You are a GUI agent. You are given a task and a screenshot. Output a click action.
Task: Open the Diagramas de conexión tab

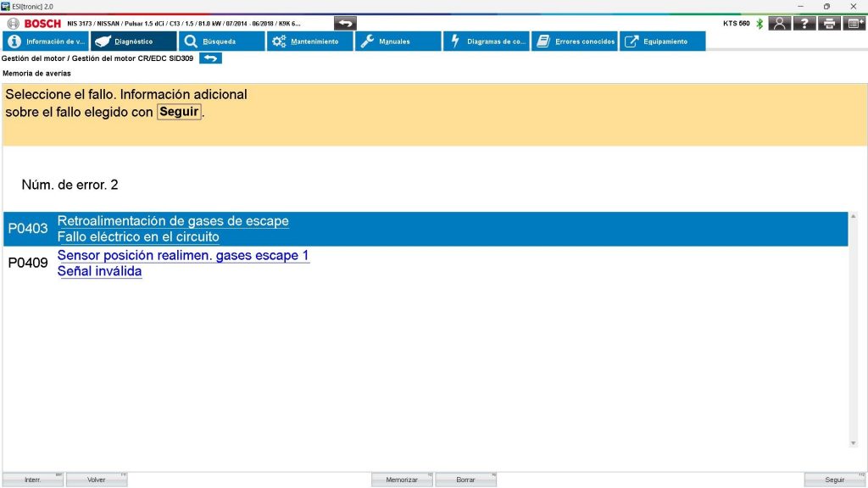[x=486, y=41]
